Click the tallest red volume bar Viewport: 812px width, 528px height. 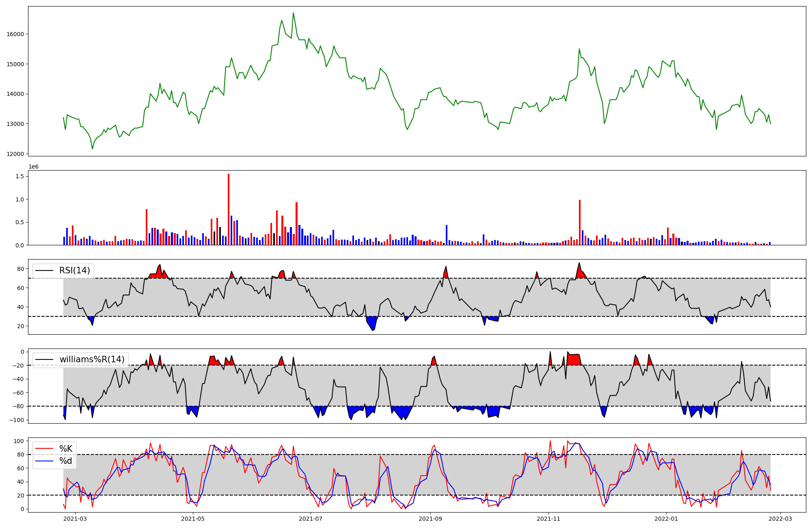point(229,209)
